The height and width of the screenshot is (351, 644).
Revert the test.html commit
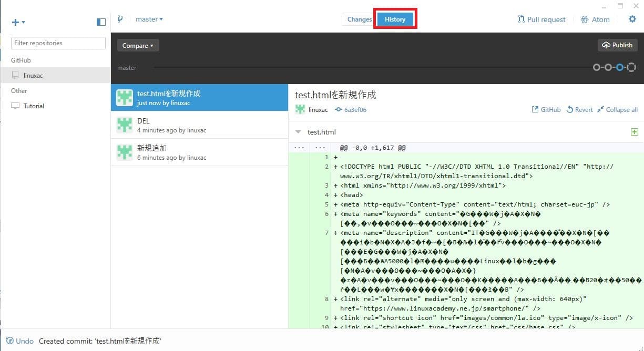(580, 110)
